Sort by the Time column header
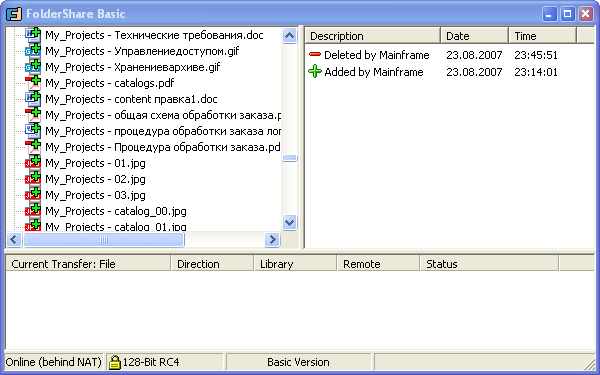 point(542,36)
